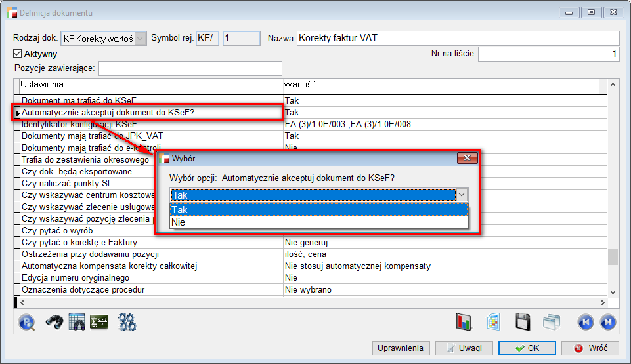Image resolution: width=631 pixels, height=364 pixels.
Task: Click the bar chart icon
Action: pos(464,322)
